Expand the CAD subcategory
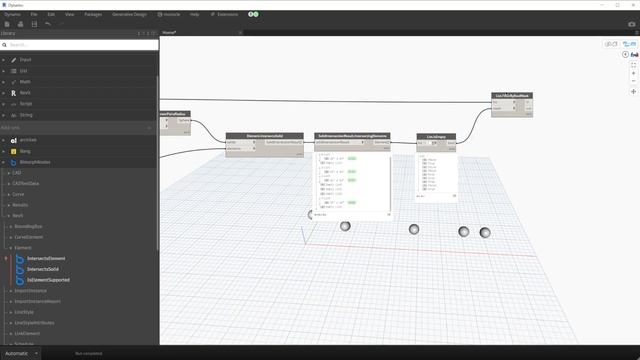The height and width of the screenshot is (360, 640). point(9,173)
